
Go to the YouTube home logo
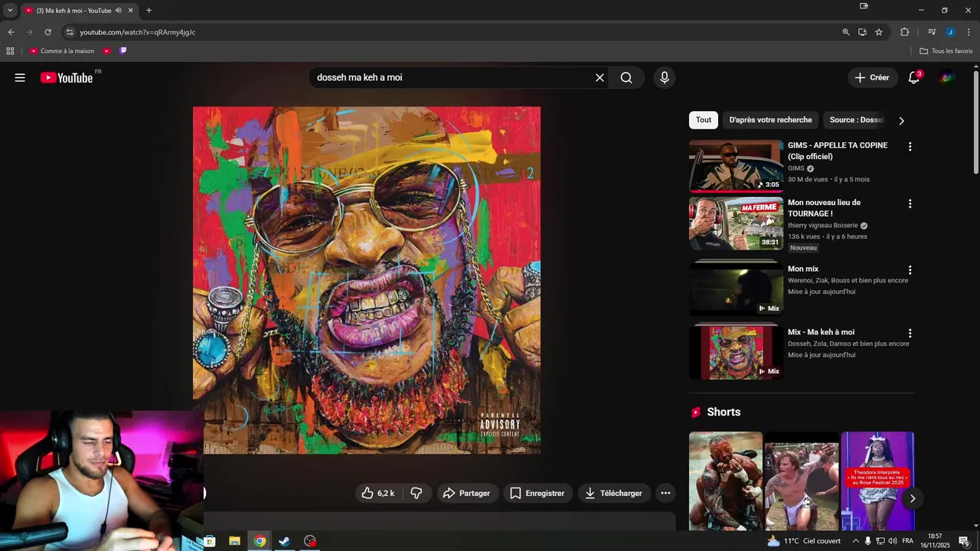(x=67, y=77)
